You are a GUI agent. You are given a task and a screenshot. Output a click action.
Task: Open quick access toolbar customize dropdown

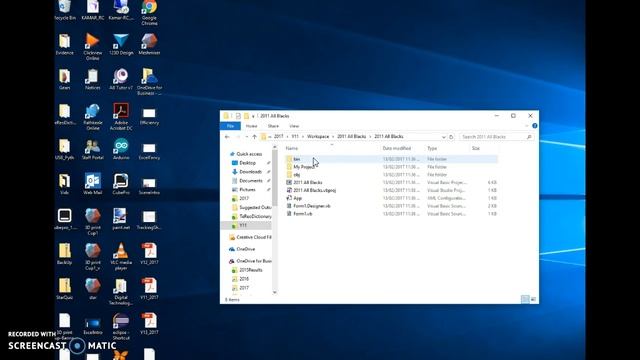point(253,116)
